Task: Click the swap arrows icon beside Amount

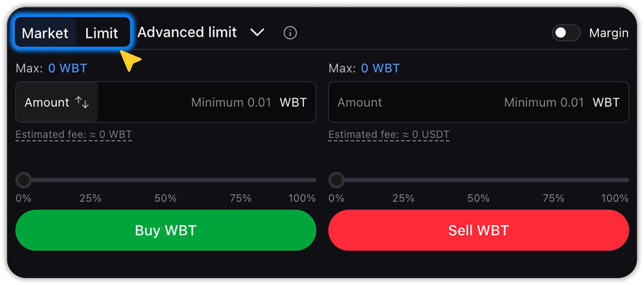Action: pyautogui.click(x=82, y=102)
